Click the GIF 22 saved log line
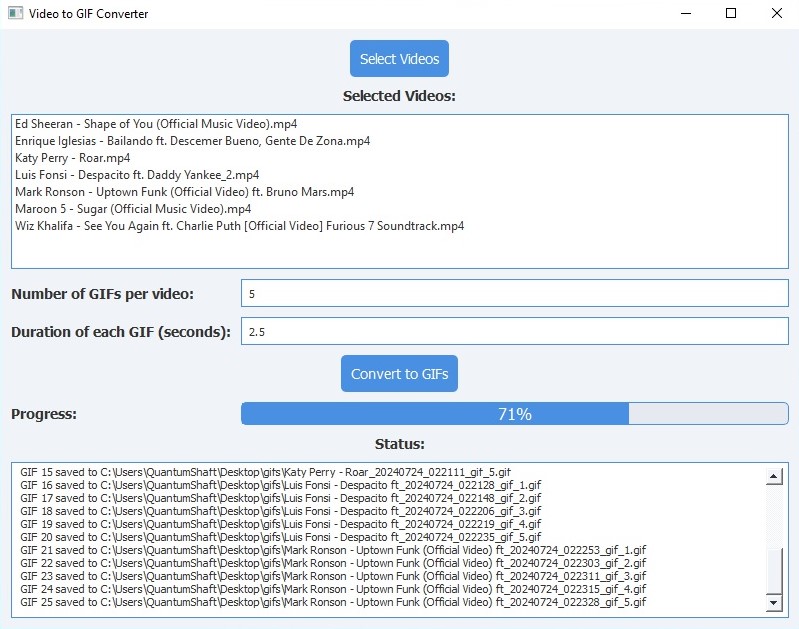This screenshot has width=799, height=629. (333, 563)
